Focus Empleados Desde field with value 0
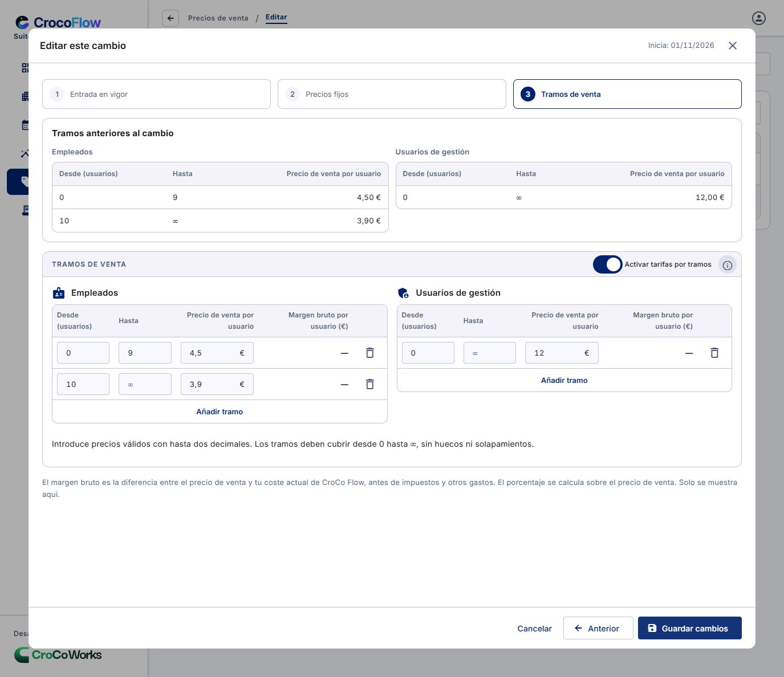784x677 pixels. pyautogui.click(x=83, y=353)
